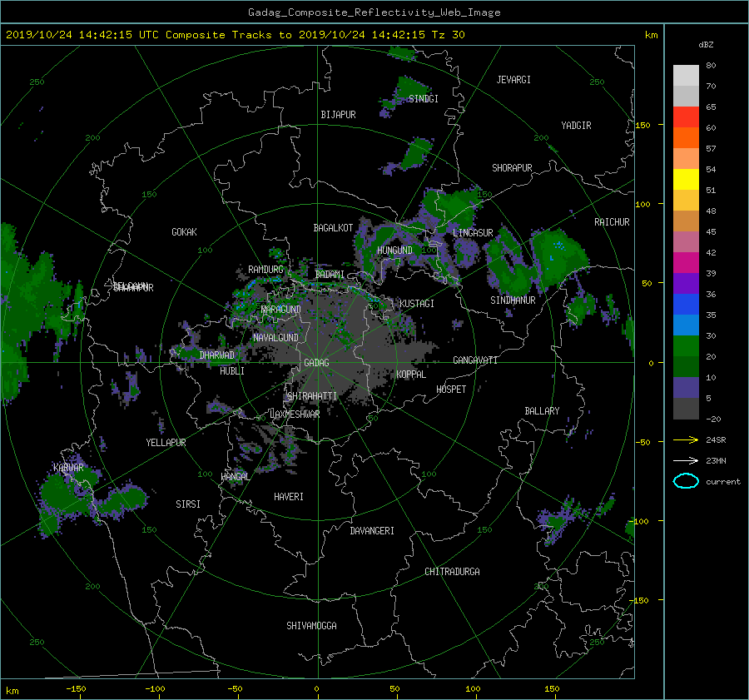Click the BAGALKOT city label
Image resolution: width=749 pixels, height=700 pixels.
coord(333,228)
